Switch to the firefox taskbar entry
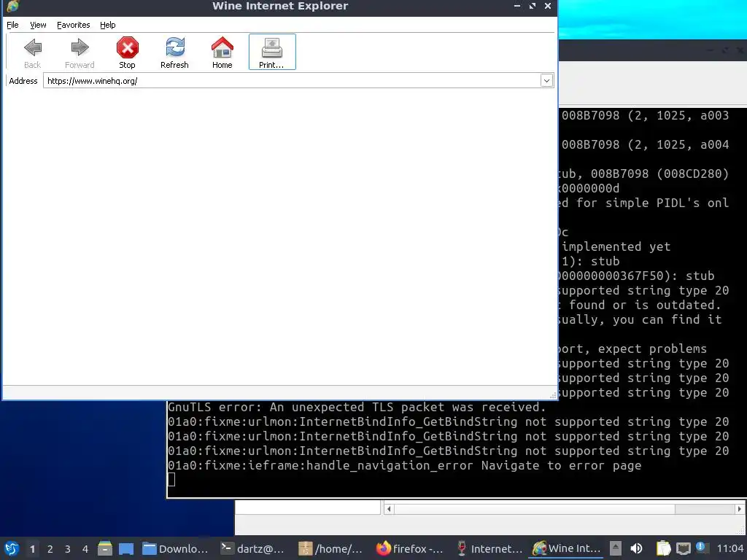The image size is (747, 560). tap(410, 548)
